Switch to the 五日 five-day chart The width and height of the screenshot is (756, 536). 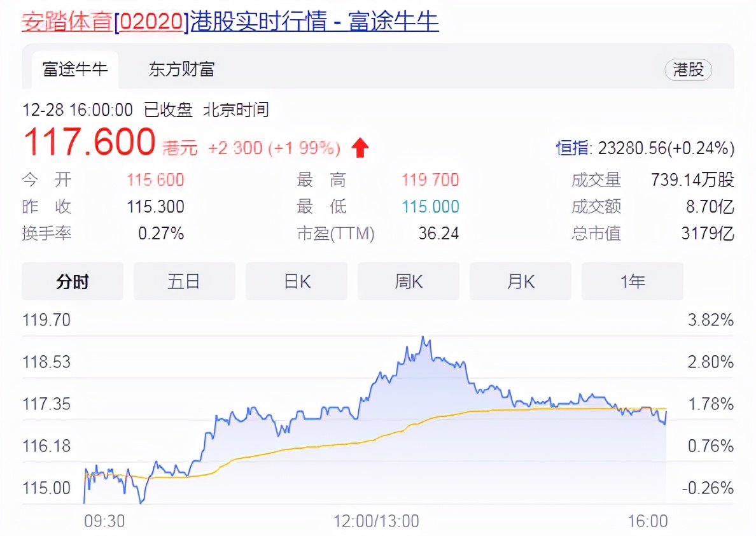184,281
